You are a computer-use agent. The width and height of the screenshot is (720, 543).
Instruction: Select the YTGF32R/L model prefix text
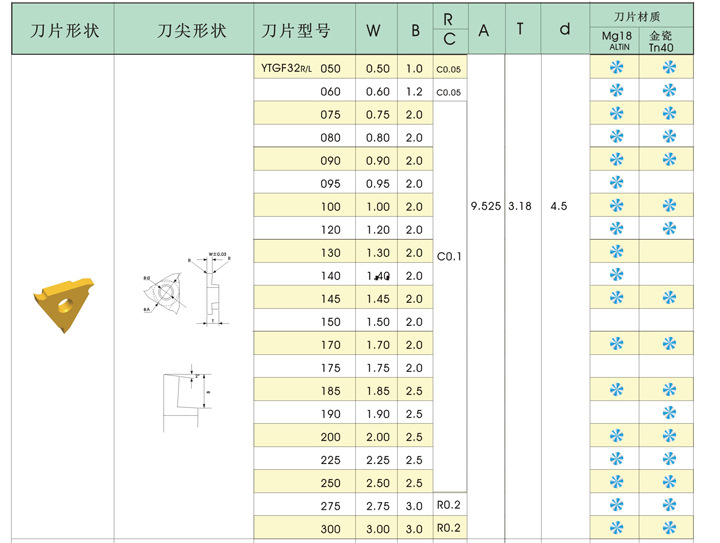pos(286,68)
